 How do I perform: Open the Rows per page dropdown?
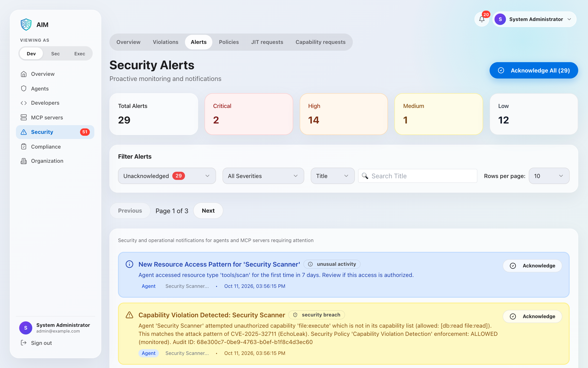click(x=549, y=176)
